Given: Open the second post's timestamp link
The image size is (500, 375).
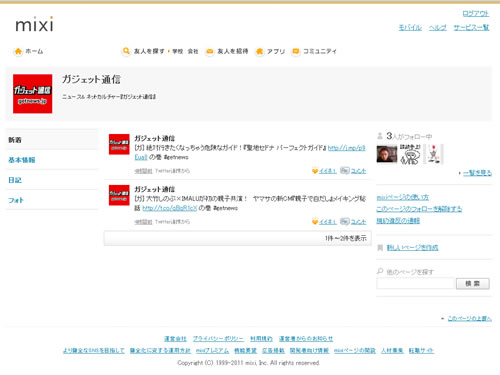Looking at the screenshot, I should pos(143,222).
